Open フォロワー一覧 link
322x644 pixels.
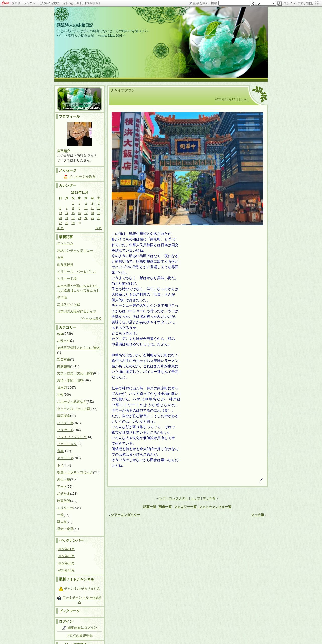coord(185,507)
